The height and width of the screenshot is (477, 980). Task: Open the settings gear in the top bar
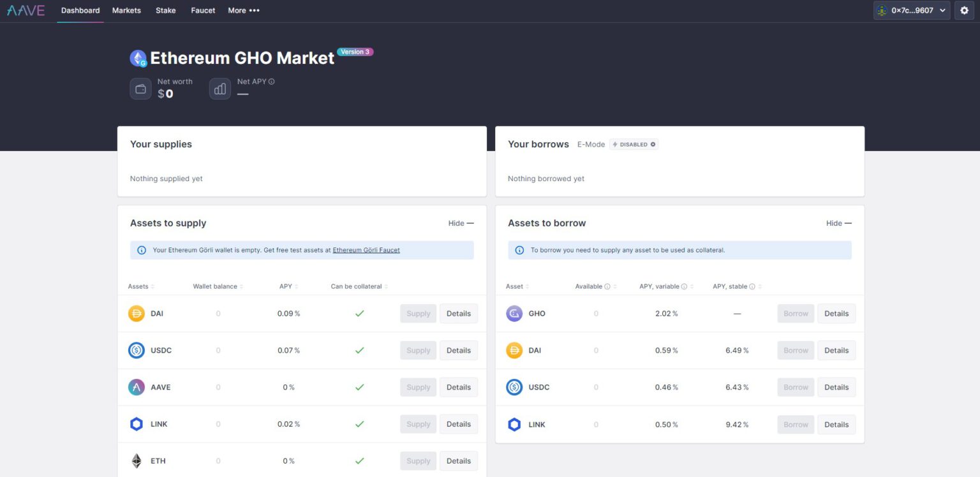click(964, 10)
